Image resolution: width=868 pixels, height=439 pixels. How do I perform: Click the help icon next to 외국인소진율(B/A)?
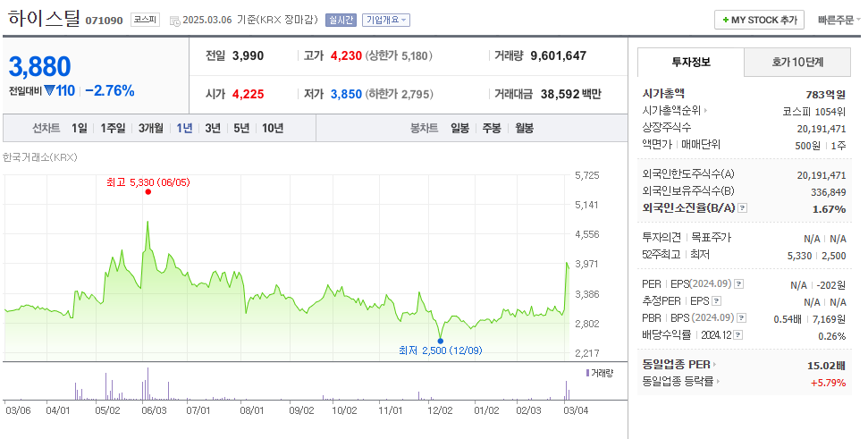(743, 208)
